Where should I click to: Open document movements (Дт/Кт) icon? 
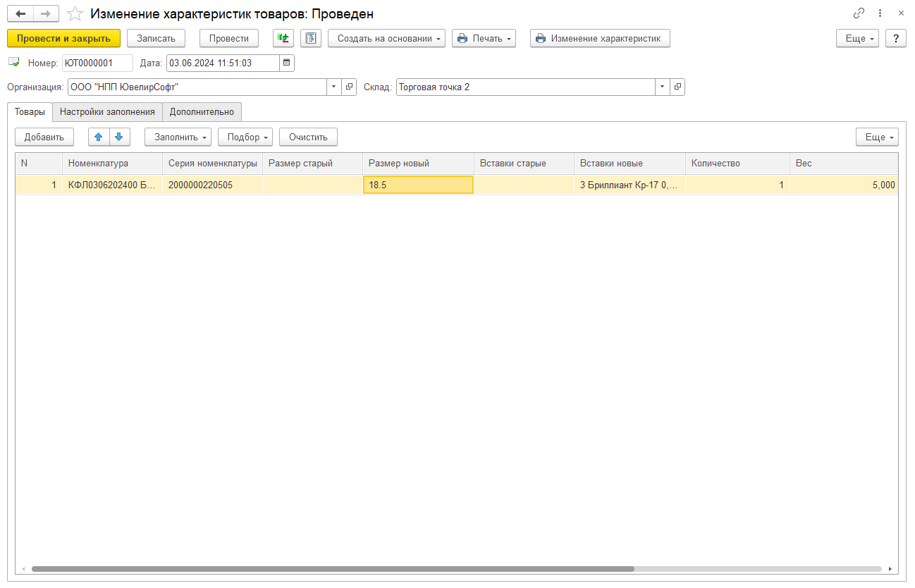(283, 38)
